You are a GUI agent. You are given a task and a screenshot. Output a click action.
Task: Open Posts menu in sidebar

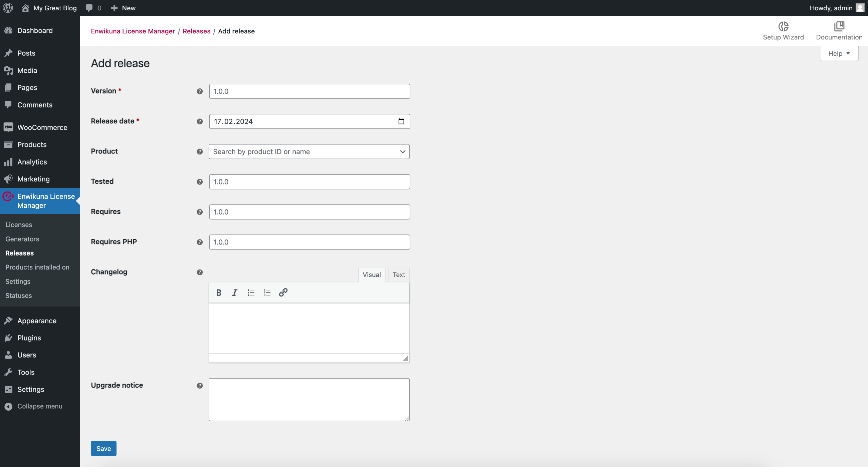point(40,53)
